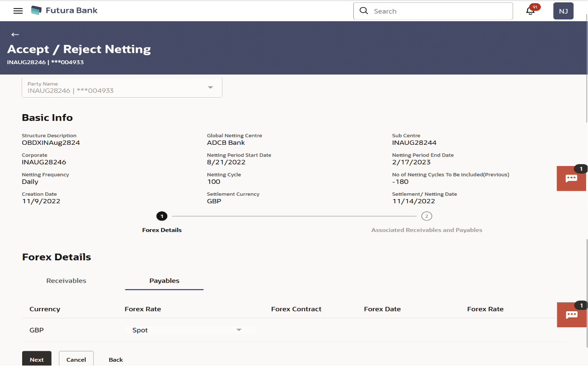Open the upper red chat widget
588x382 pixels.
tap(572, 178)
